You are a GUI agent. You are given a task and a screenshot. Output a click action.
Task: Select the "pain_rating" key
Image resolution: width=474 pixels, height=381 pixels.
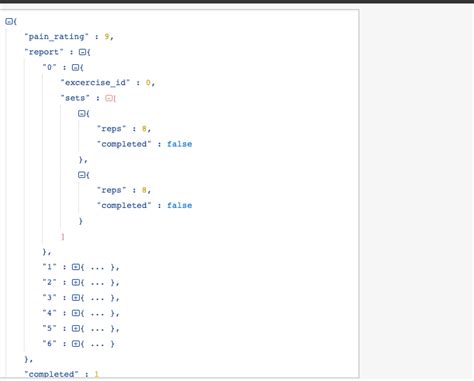[56, 36]
